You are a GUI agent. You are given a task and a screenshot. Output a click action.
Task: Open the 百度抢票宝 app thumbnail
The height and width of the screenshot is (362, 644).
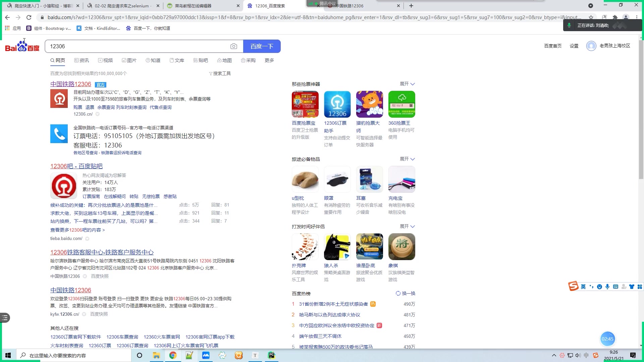point(305,104)
